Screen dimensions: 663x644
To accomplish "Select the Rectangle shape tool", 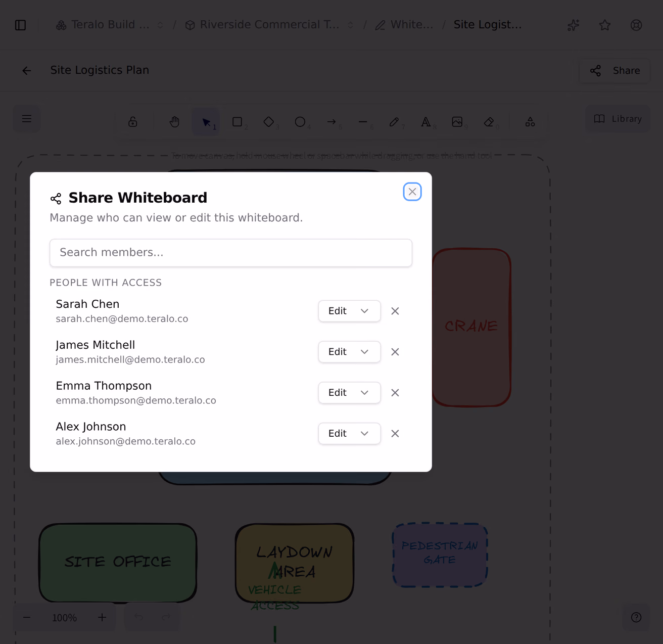I will pyautogui.click(x=238, y=122).
